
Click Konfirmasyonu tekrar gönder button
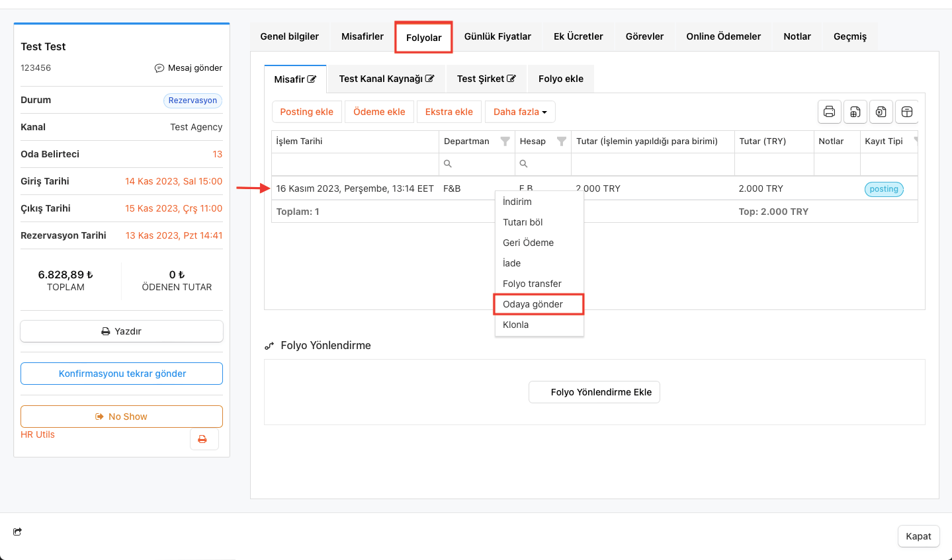(x=122, y=374)
